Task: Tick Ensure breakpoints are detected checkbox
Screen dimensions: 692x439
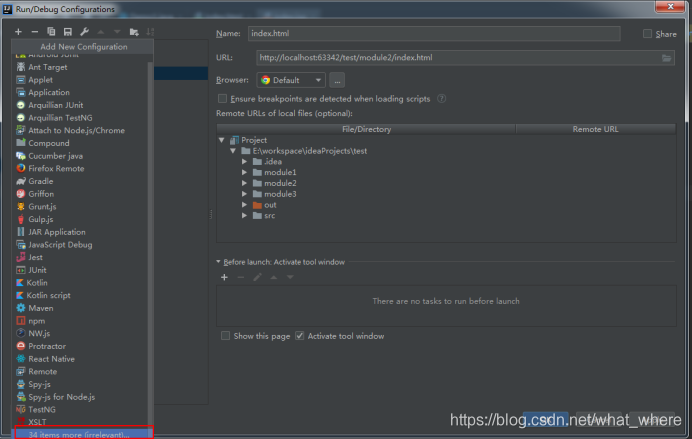Action: pos(222,99)
